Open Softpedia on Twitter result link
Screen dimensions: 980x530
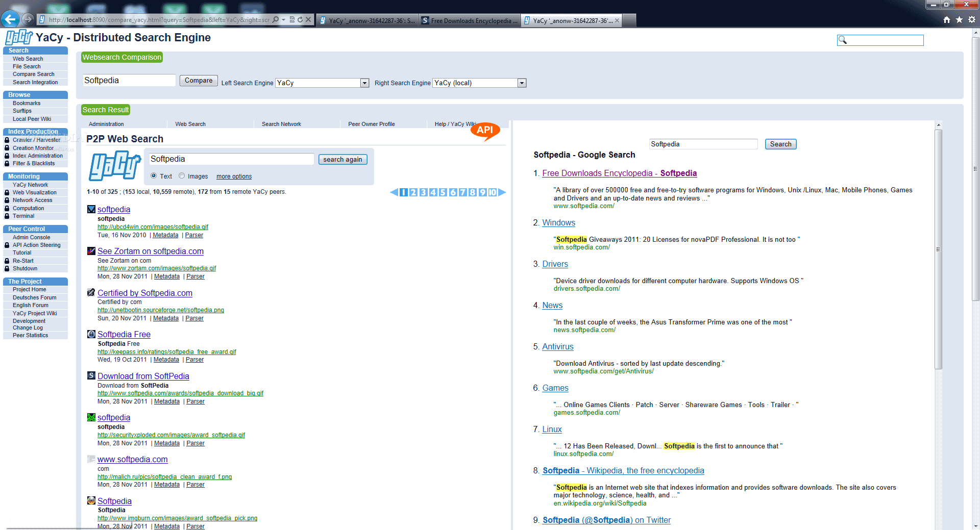click(x=606, y=520)
